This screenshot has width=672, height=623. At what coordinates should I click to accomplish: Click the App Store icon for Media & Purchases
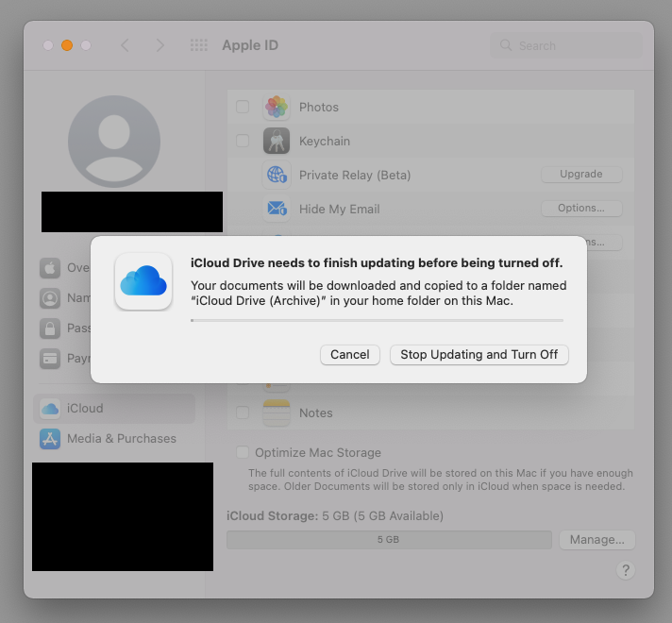(50, 439)
